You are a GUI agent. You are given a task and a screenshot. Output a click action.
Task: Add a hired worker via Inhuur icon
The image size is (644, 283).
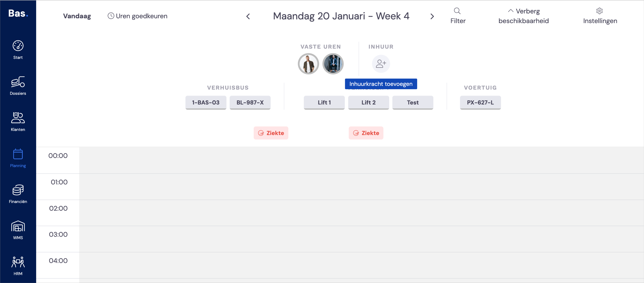tap(381, 64)
